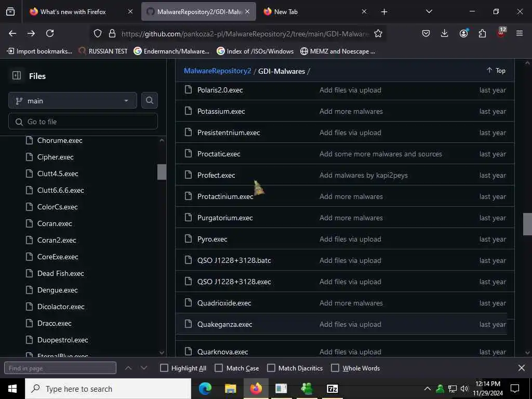The image size is (532, 399).
Task: Reload the GitHub page
Action: coord(50,33)
